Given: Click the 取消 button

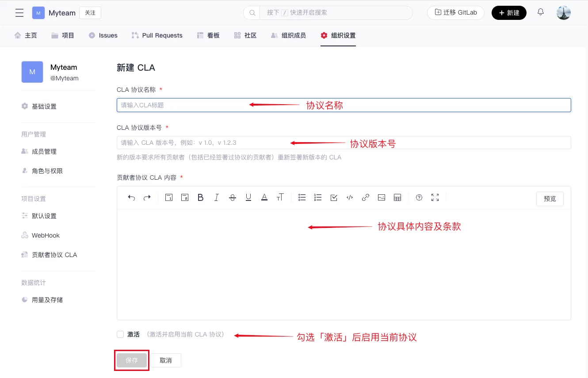Looking at the screenshot, I should tap(166, 360).
